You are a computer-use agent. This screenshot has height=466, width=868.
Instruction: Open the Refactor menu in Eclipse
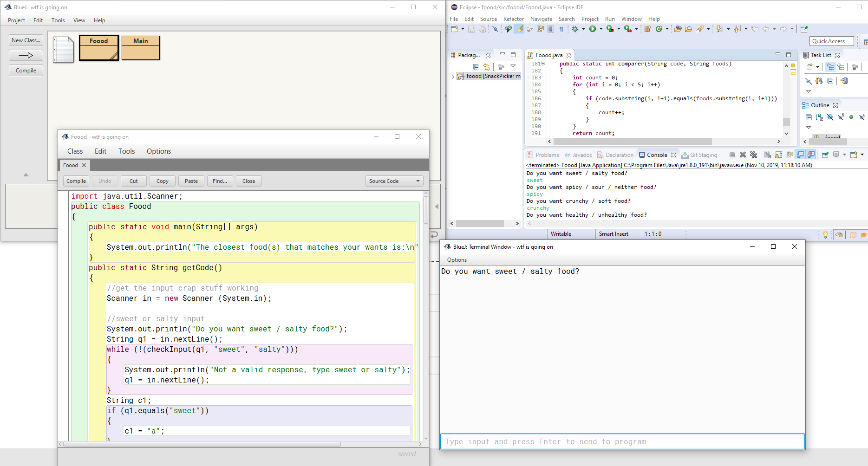coord(513,19)
